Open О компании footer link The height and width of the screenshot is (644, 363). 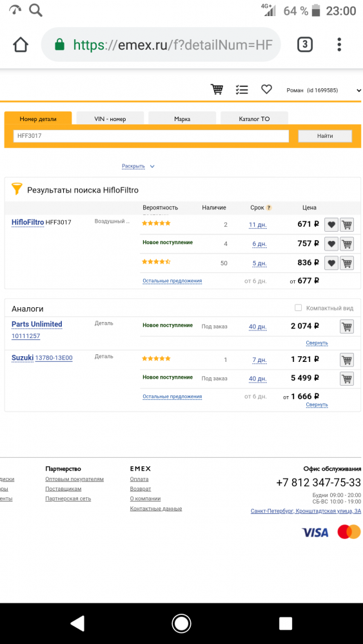click(145, 499)
